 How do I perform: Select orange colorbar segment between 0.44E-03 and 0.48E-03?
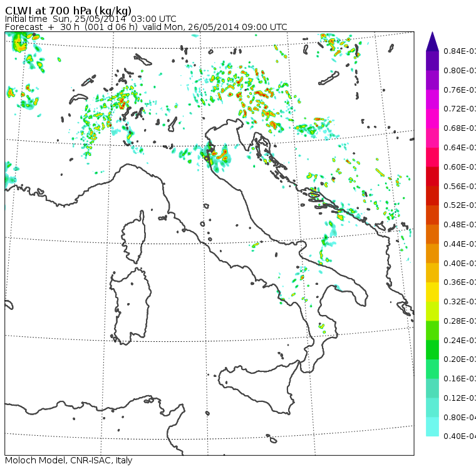(432, 234)
